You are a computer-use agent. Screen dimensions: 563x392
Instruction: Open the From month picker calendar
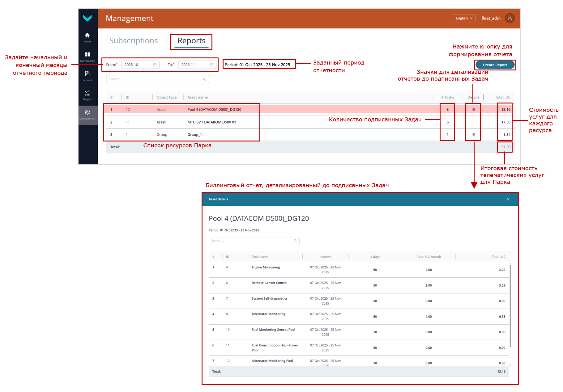[155, 65]
